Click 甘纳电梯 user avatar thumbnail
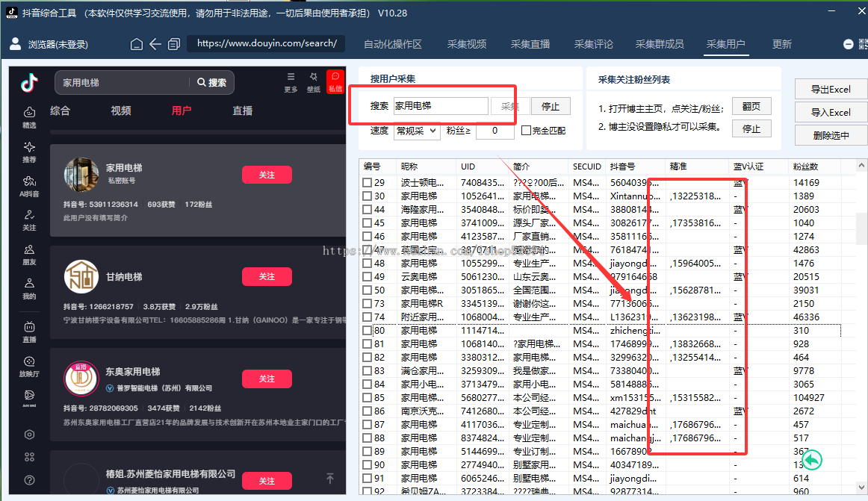Viewport: 868px width, 501px height. pyautogui.click(x=81, y=276)
